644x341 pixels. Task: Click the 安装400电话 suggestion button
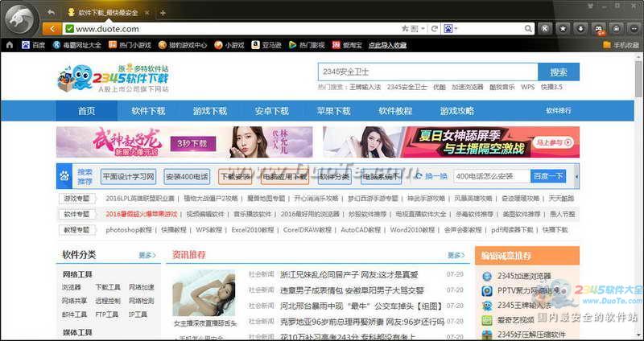click(187, 177)
